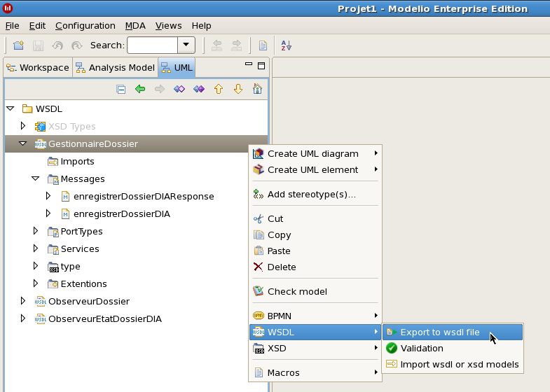Open the File menu
Screen dimensions: 550x392
13,26
